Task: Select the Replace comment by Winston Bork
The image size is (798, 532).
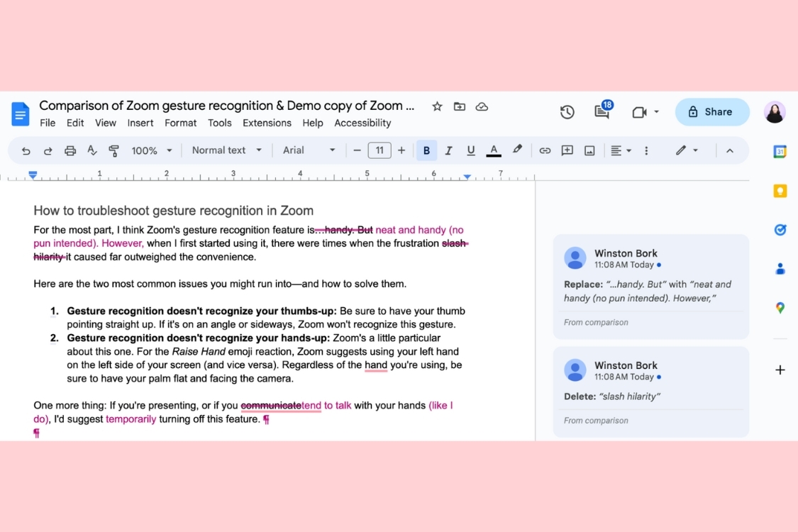Action: [651, 287]
